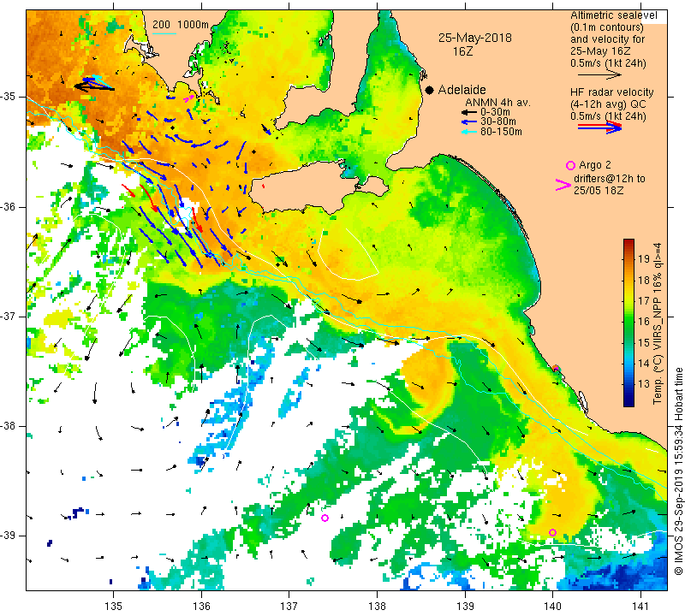685x616 pixels.
Task: Click the Adelaide label text
Action: tap(462, 90)
